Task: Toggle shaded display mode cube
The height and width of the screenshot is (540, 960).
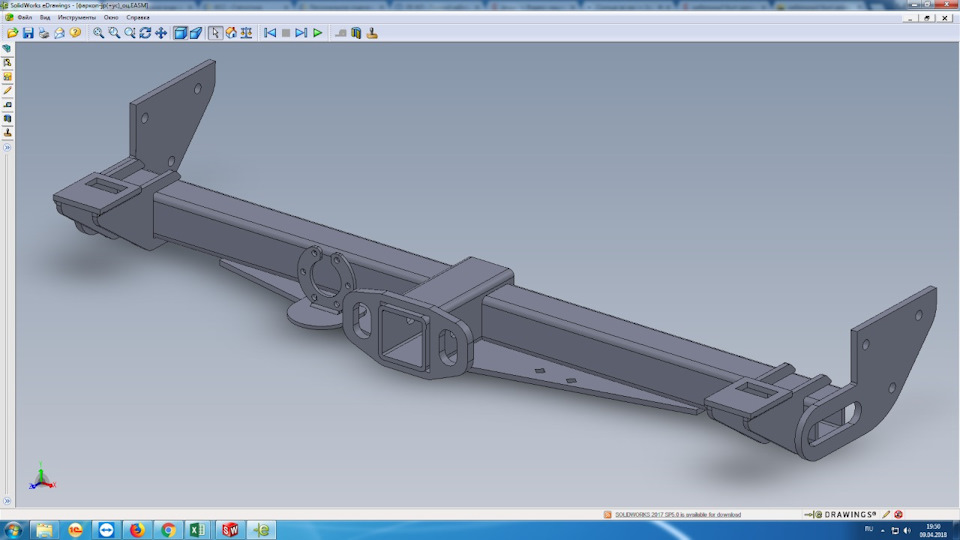Action: pos(180,32)
